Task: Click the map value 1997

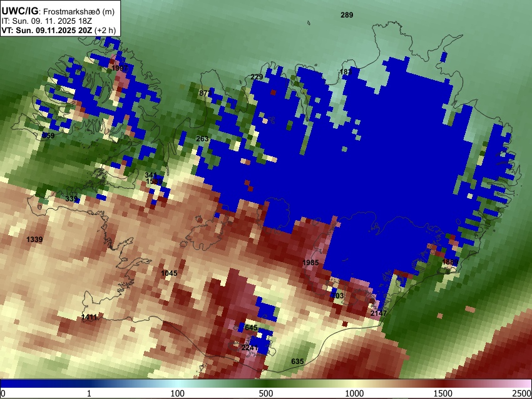Action: (x=120, y=68)
